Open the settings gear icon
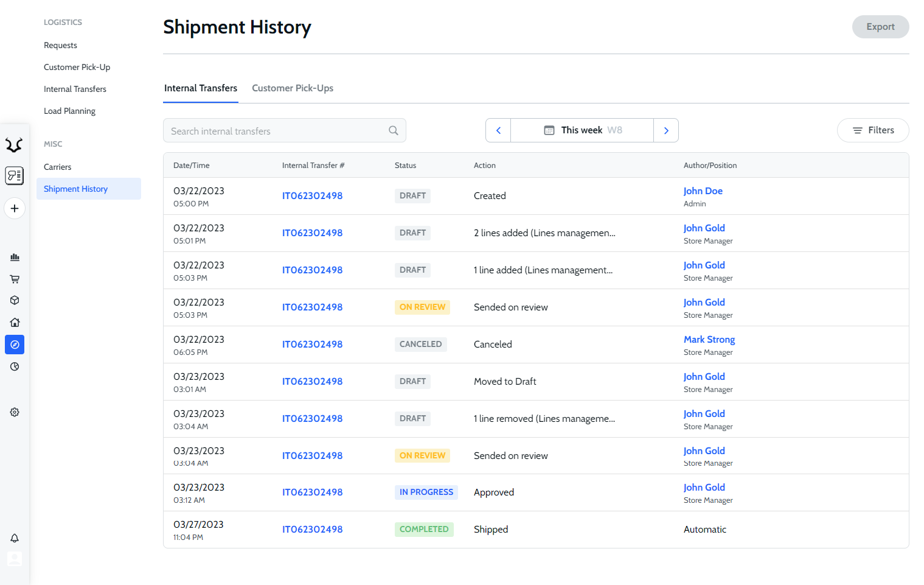 (15, 412)
